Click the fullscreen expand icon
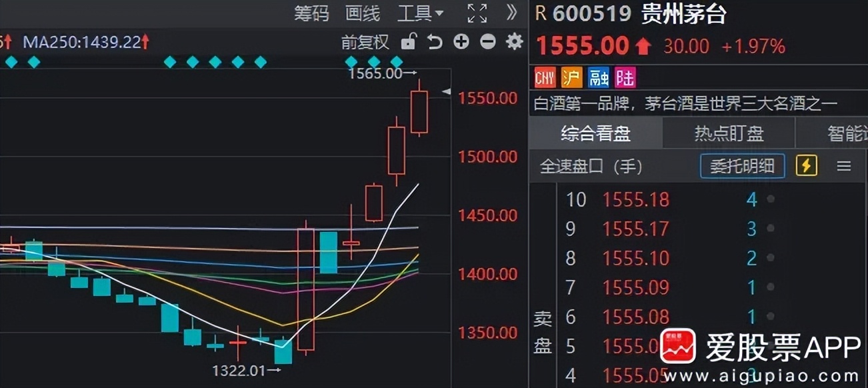Viewport: 868px width, 388px height. click(477, 13)
